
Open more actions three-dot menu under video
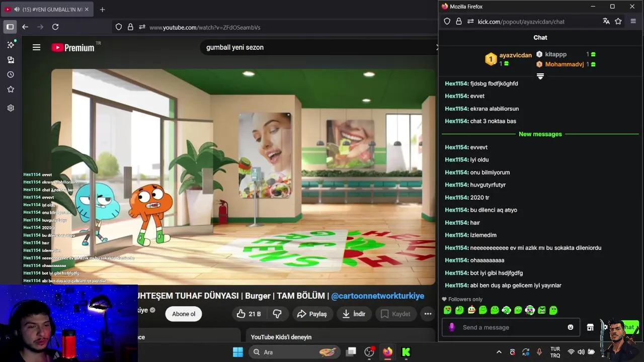(x=428, y=314)
